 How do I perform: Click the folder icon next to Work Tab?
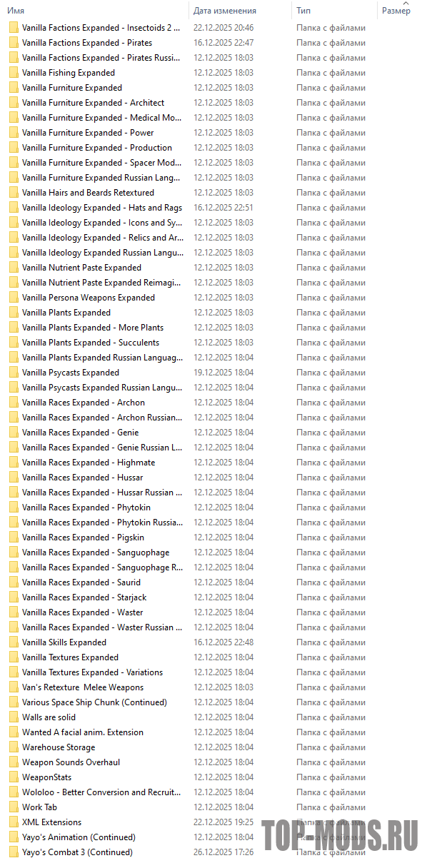click(14, 807)
